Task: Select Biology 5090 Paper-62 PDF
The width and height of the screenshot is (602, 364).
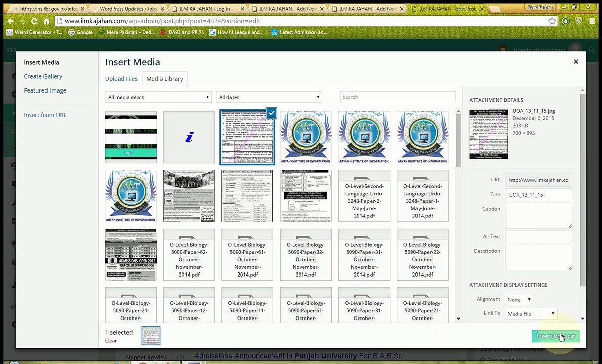Action: 189,254
